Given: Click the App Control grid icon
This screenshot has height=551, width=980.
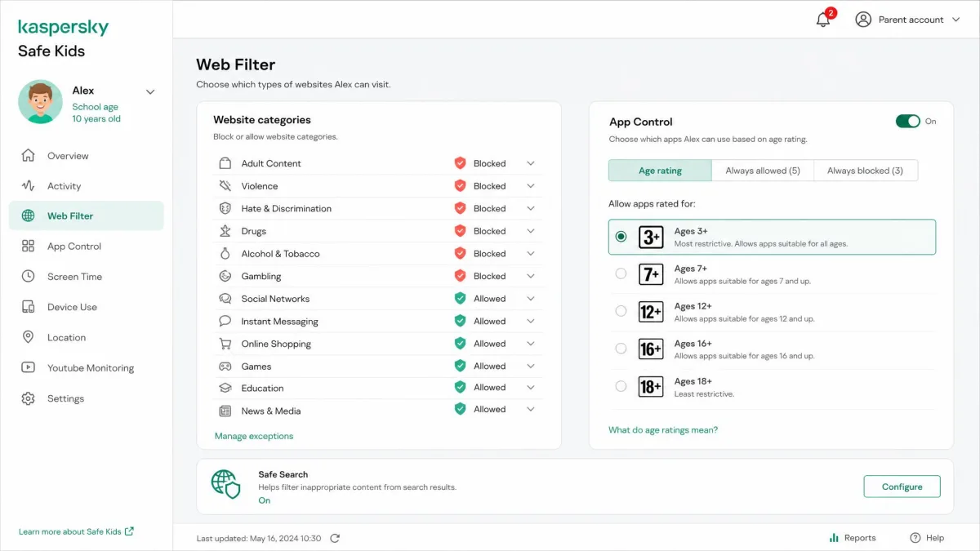Looking at the screenshot, I should 29,246.
